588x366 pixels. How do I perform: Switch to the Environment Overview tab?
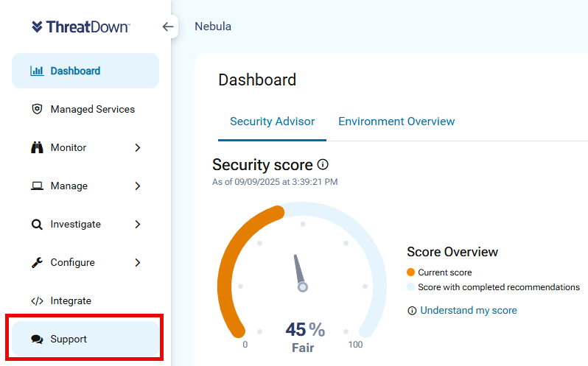396,122
